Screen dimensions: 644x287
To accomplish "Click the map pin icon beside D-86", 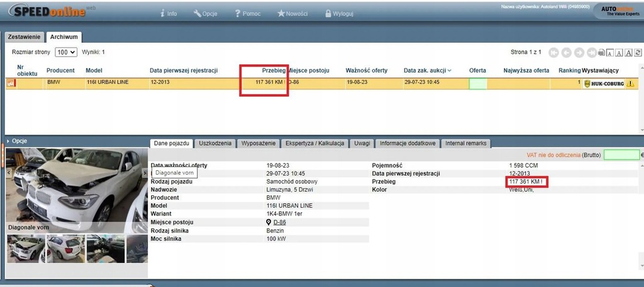I will tap(269, 222).
